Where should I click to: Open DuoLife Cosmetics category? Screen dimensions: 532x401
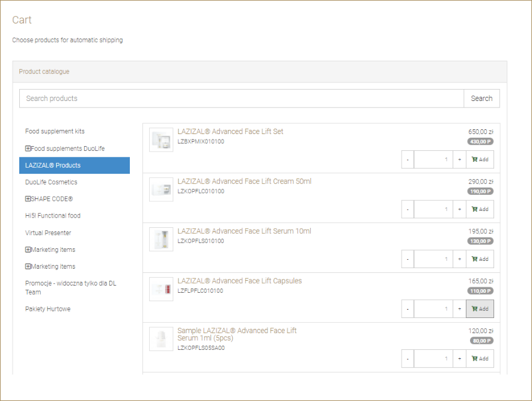[51, 182]
